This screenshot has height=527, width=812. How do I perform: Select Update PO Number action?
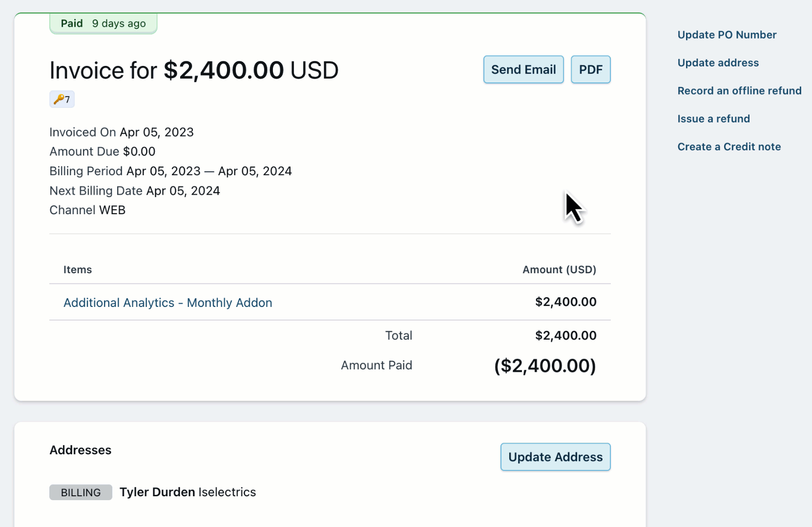click(x=727, y=35)
